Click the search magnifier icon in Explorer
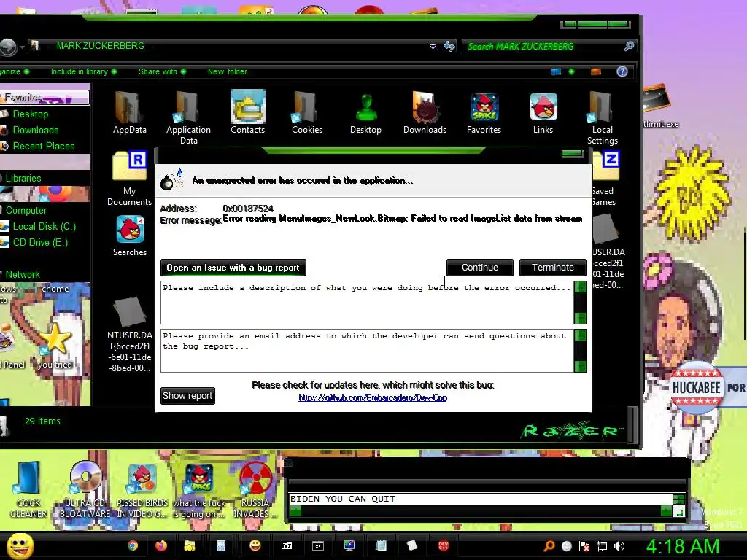This screenshot has height=560, width=747. [628, 46]
